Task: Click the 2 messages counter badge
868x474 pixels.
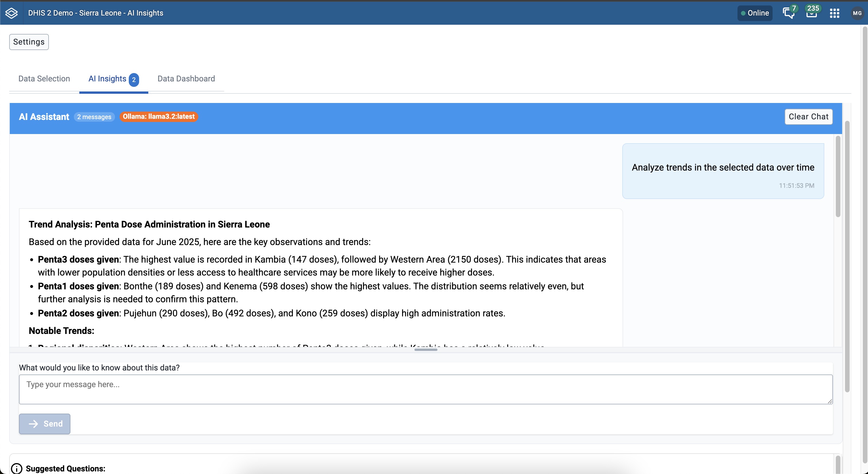Action: pyautogui.click(x=94, y=117)
